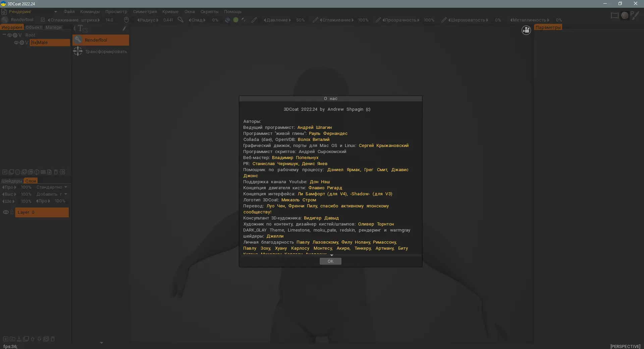The image size is (644, 349).
Task: Click the green circle indicator in toolbar
Action: 236,20
